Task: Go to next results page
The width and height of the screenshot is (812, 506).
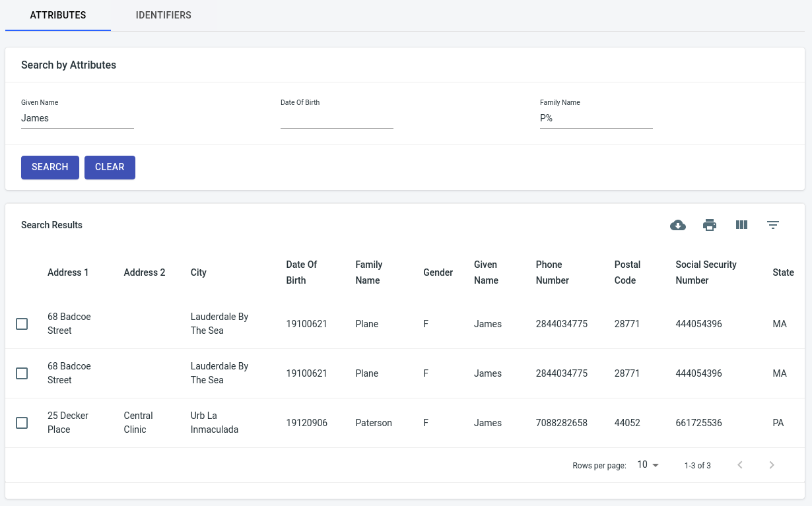Action: coord(772,465)
